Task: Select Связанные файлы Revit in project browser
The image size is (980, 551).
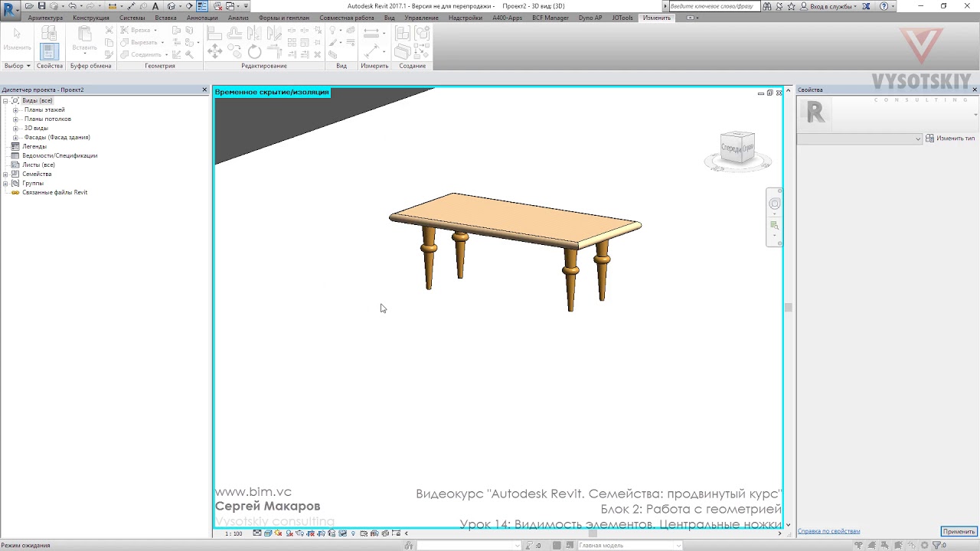Action: [x=54, y=192]
